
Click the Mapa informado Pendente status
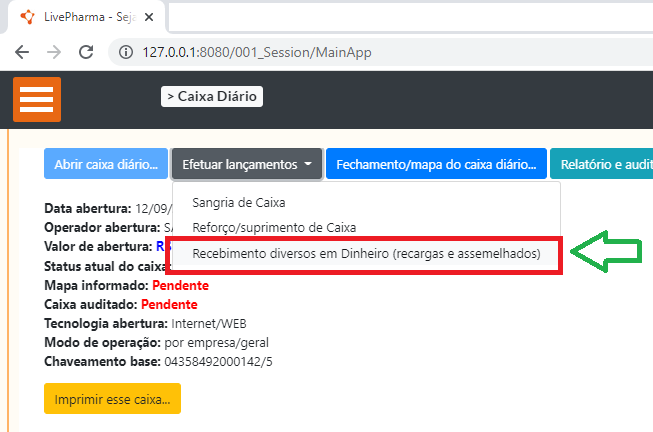point(180,285)
